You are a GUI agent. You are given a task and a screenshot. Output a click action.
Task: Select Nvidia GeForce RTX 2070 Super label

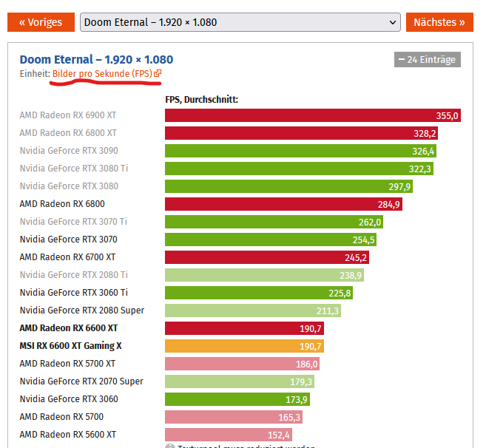(x=81, y=381)
